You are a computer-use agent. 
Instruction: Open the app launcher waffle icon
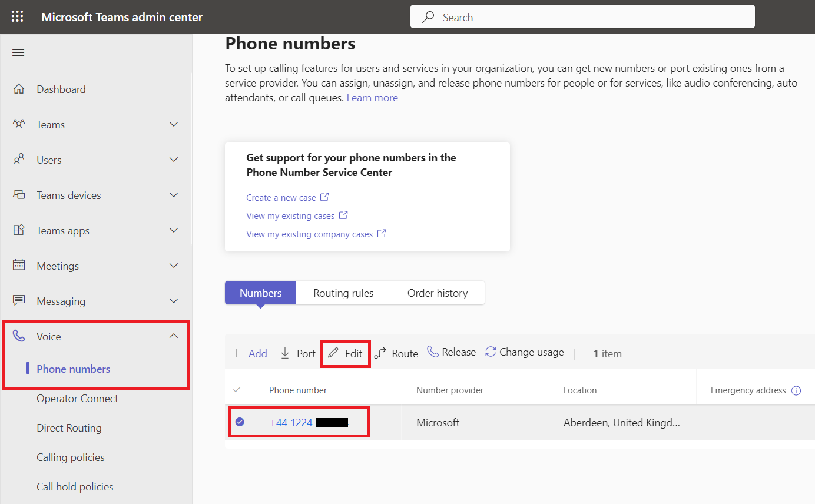click(18, 16)
